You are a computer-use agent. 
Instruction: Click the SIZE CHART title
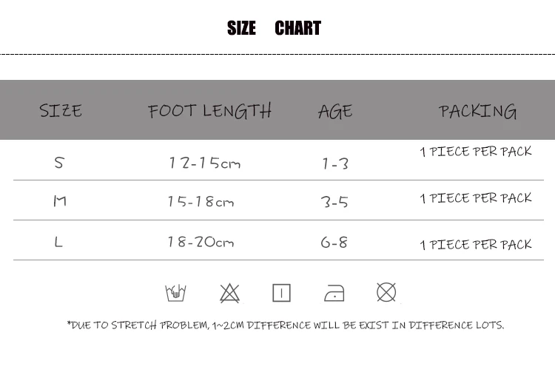[x=274, y=28]
